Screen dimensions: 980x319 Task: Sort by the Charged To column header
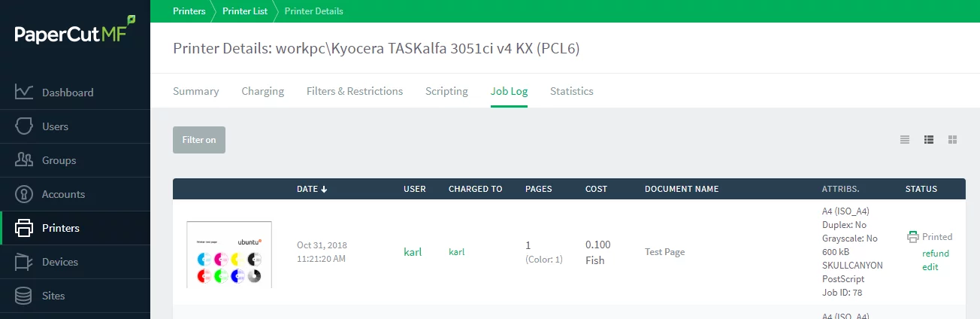(475, 189)
